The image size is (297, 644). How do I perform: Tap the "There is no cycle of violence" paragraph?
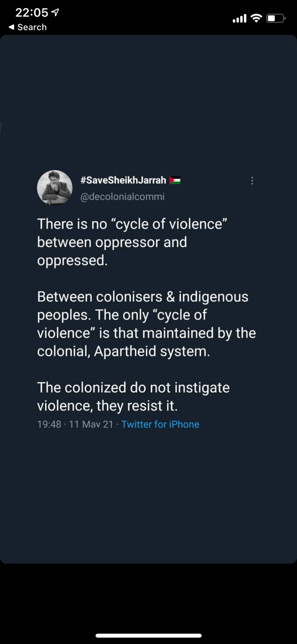(132, 242)
